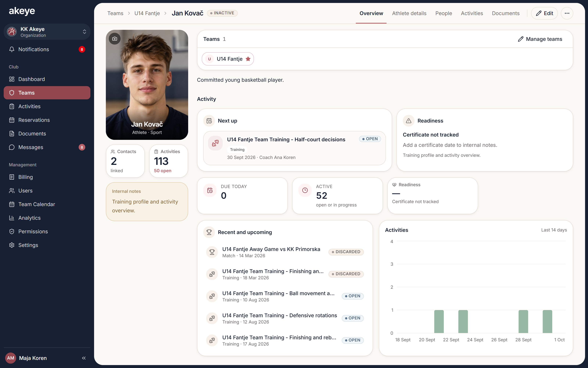Open the 18 Mar 2026 training row
588x368 pixels.
coord(285,274)
